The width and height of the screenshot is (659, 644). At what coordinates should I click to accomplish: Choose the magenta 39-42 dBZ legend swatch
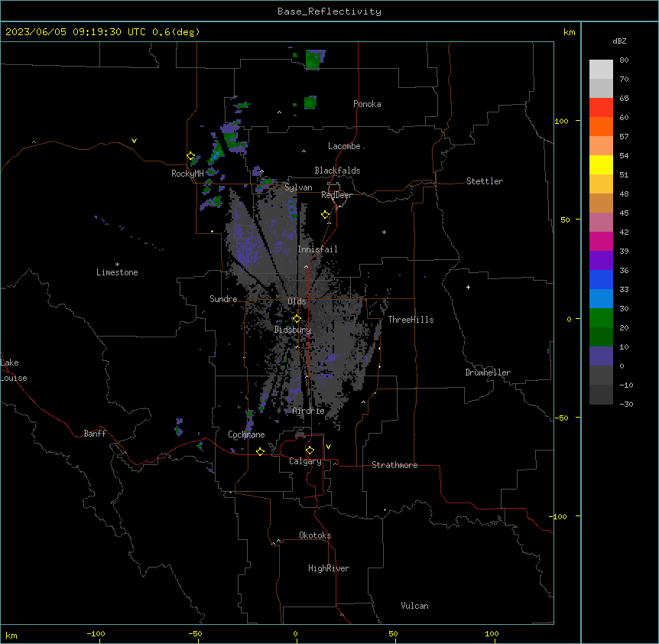[601, 241]
